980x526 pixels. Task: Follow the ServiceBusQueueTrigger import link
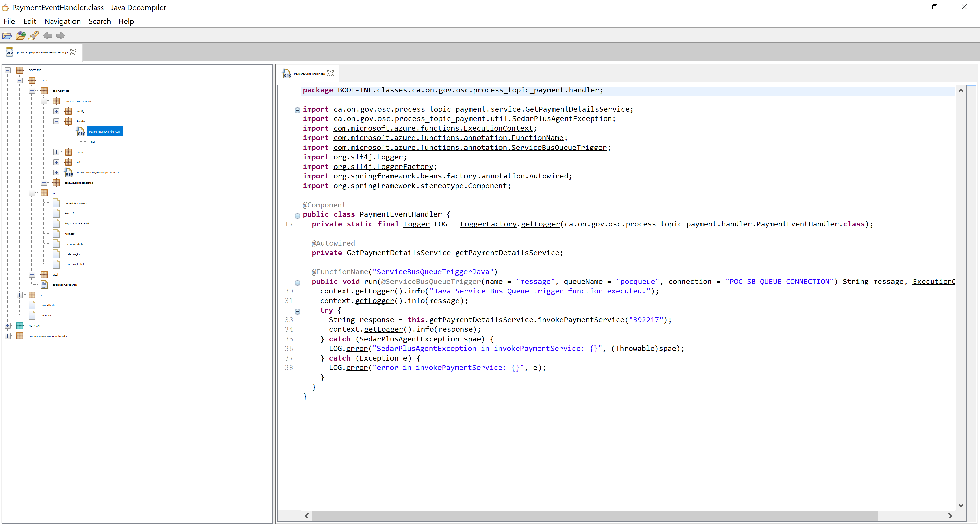tap(470, 147)
